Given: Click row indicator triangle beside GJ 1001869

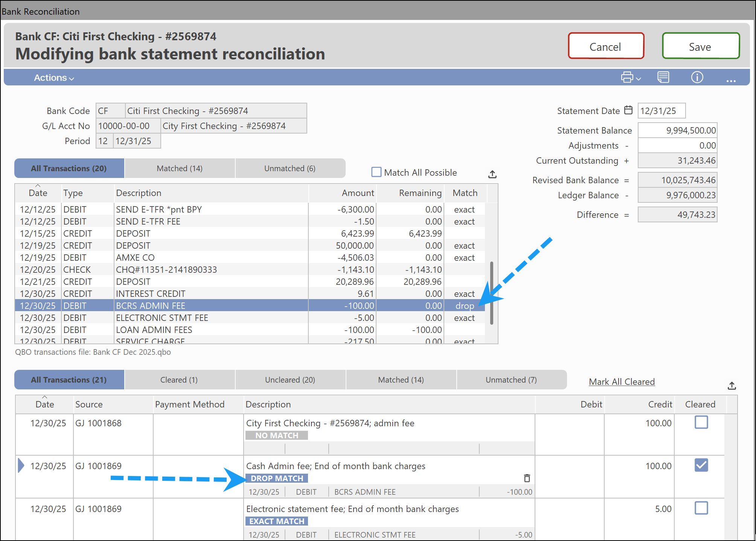Looking at the screenshot, I should (21, 465).
